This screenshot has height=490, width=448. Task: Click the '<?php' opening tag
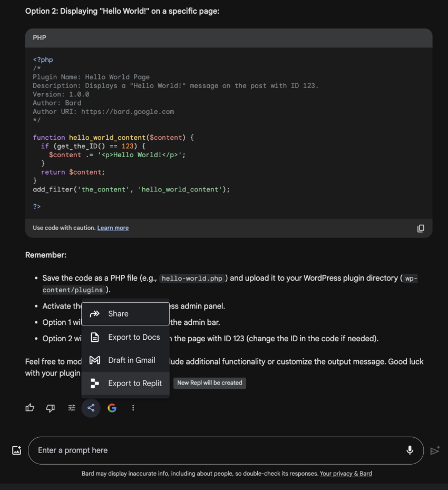coord(43,60)
